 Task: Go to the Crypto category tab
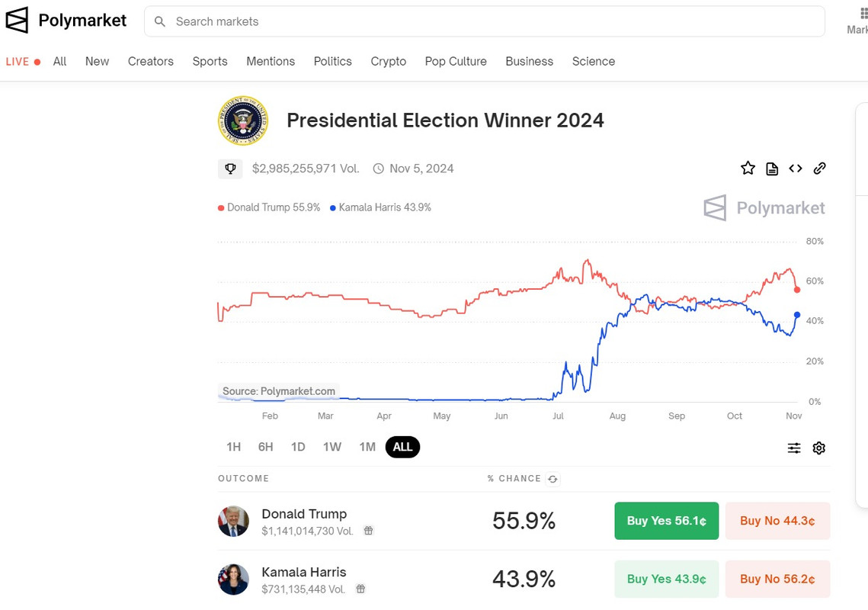click(x=389, y=61)
